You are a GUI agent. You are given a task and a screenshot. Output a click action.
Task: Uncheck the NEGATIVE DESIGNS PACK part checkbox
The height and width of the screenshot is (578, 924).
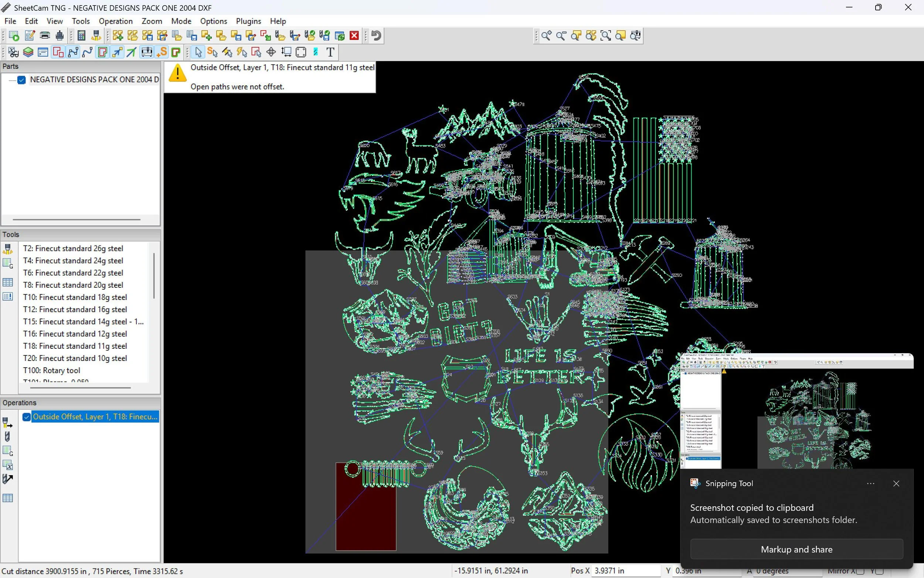coord(22,80)
